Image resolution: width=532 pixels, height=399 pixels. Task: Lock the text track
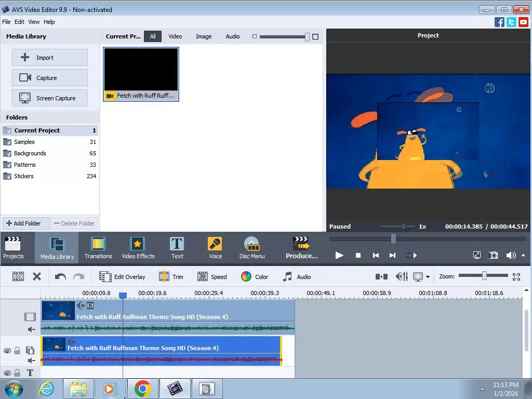tap(17, 373)
